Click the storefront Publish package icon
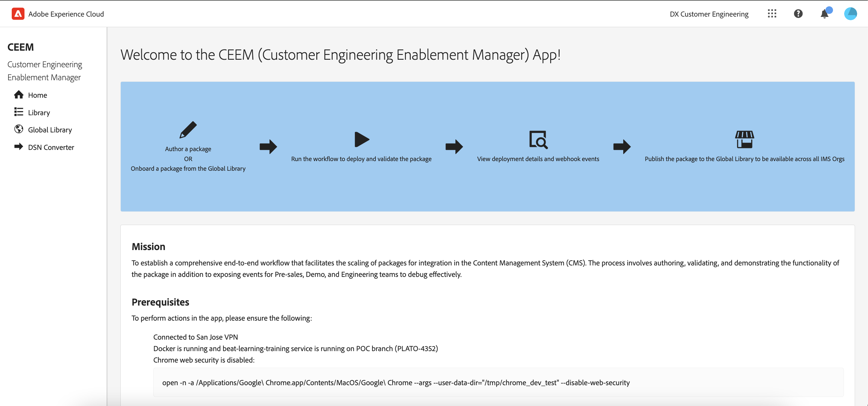Image resolution: width=868 pixels, height=406 pixels. 744,139
